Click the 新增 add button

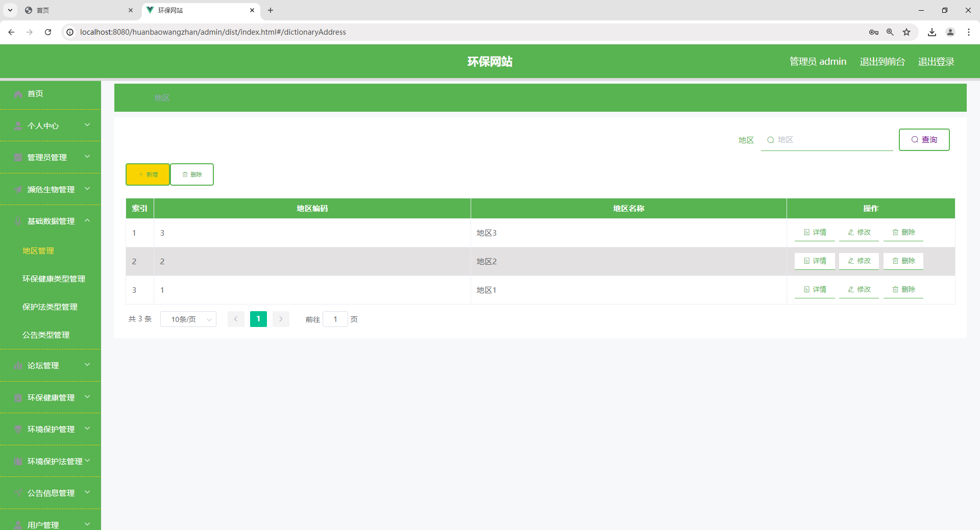pyautogui.click(x=148, y=174)
